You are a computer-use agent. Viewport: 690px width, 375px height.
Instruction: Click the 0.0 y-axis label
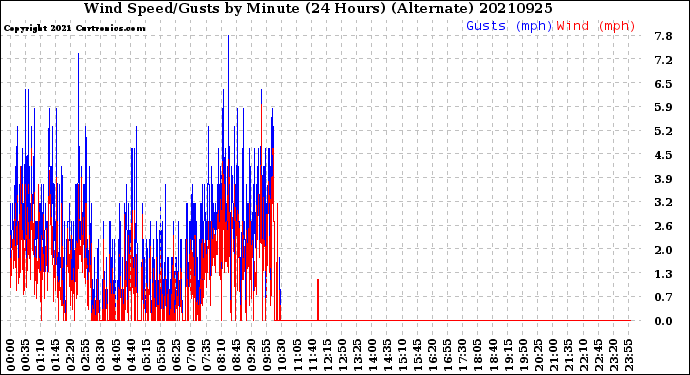coord(663,321)
